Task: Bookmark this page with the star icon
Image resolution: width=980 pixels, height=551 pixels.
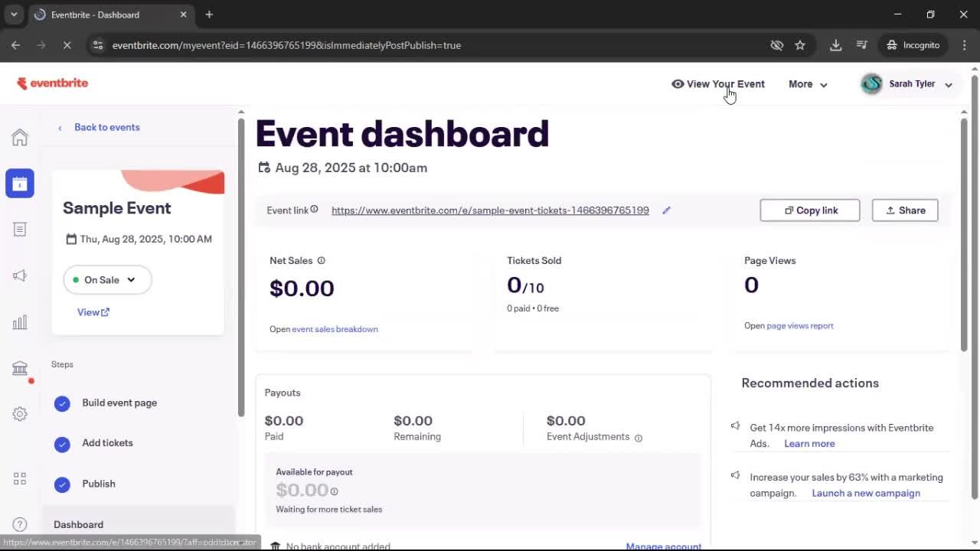Action: click(800, 45)
